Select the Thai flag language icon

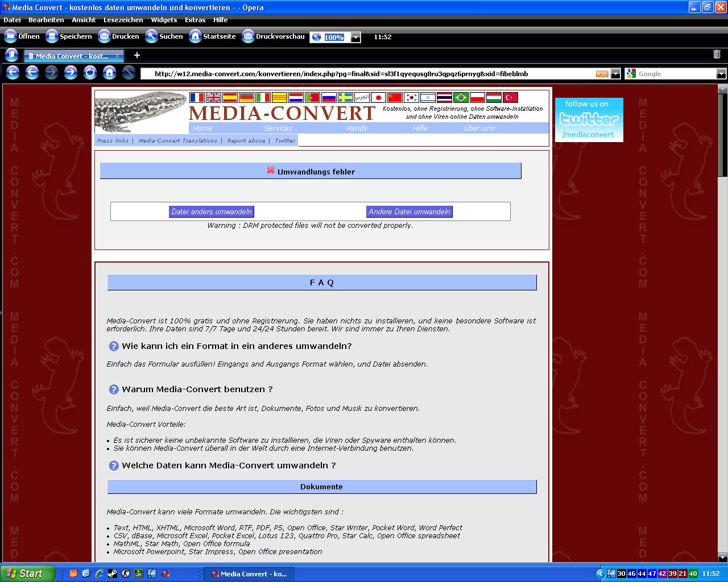[x=444, y=98]
